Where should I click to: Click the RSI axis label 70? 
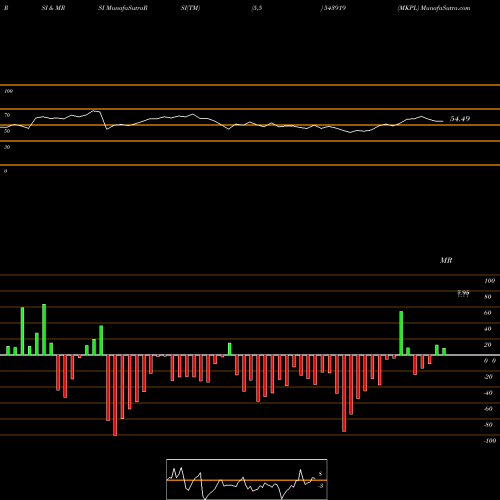pyautogui.click(x=7, y=115)
